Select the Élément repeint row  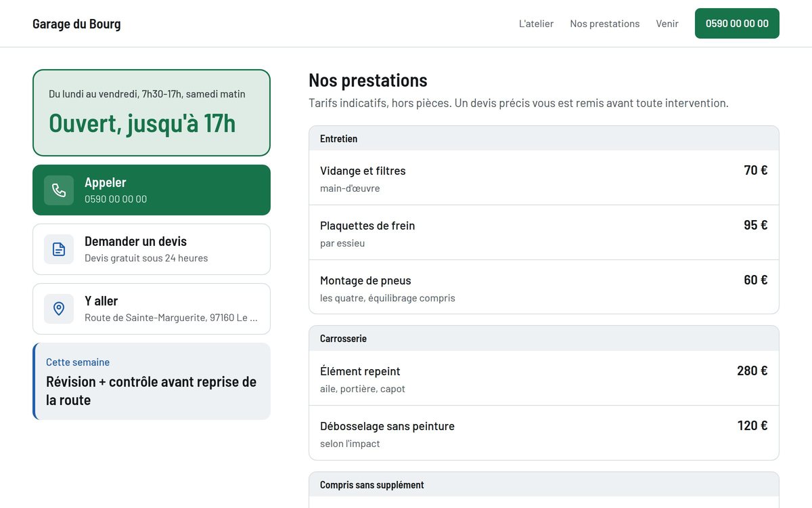[x=544, y=378]
